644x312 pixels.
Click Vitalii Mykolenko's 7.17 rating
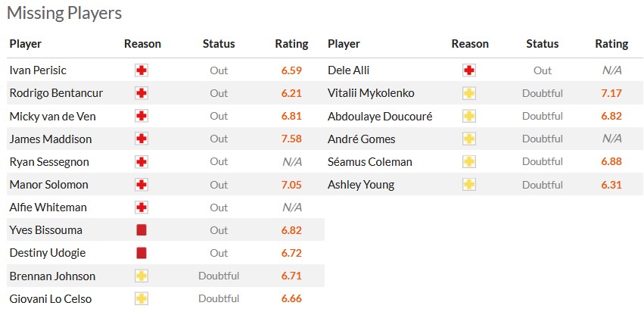coord(611,94)
